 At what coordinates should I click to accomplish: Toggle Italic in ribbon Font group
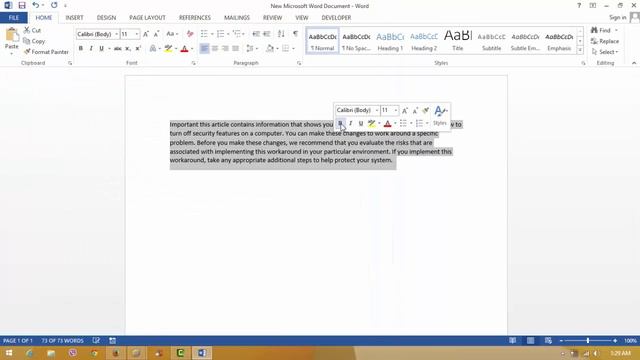[x=91, y=49]
